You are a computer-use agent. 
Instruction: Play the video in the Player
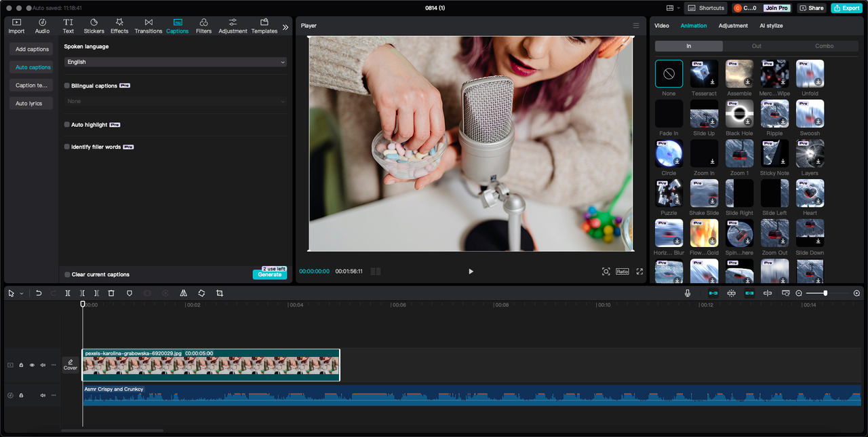click(x=471, y=271)
